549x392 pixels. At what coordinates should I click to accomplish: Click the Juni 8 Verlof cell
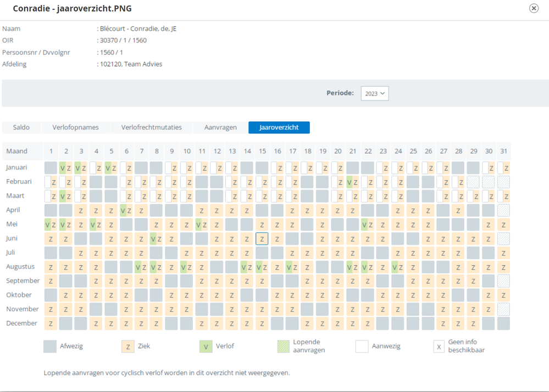(x=157, y=239)
